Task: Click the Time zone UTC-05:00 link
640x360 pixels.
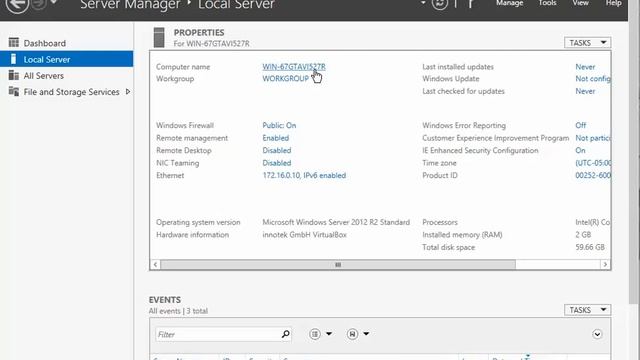Action: [593, 163]
